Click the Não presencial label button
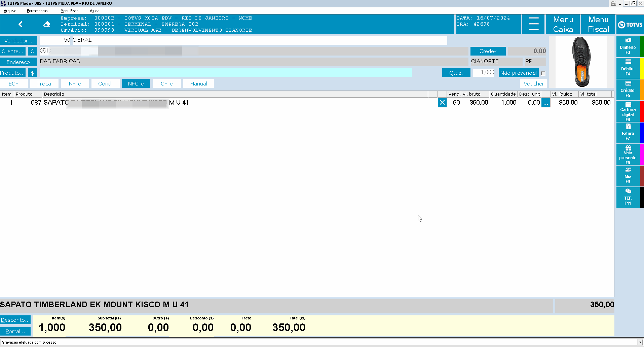The width and height of the screenshot is (644, 347). 519,73
